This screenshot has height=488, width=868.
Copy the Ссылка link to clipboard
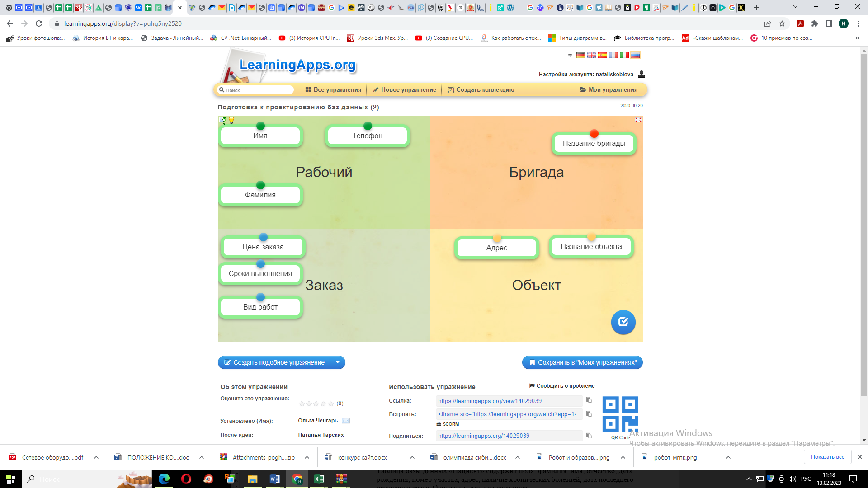pyautogui.click(x=589, y=400)
